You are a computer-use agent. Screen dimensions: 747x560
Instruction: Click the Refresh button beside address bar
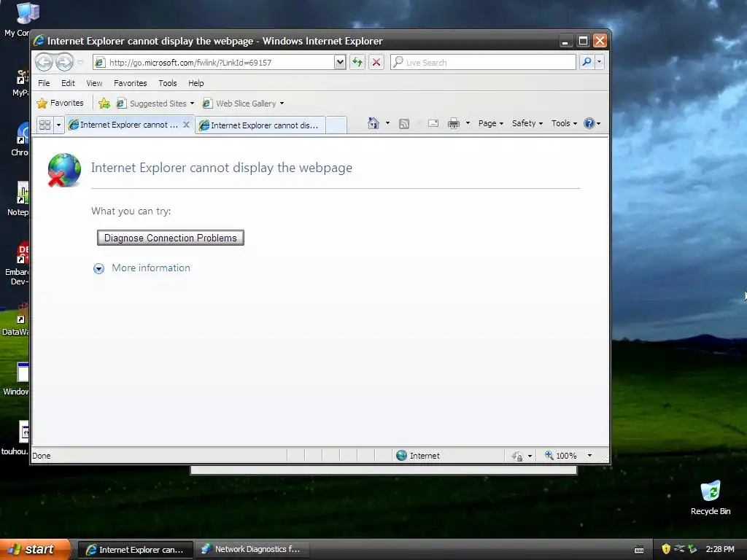click(x=357, y=62)
